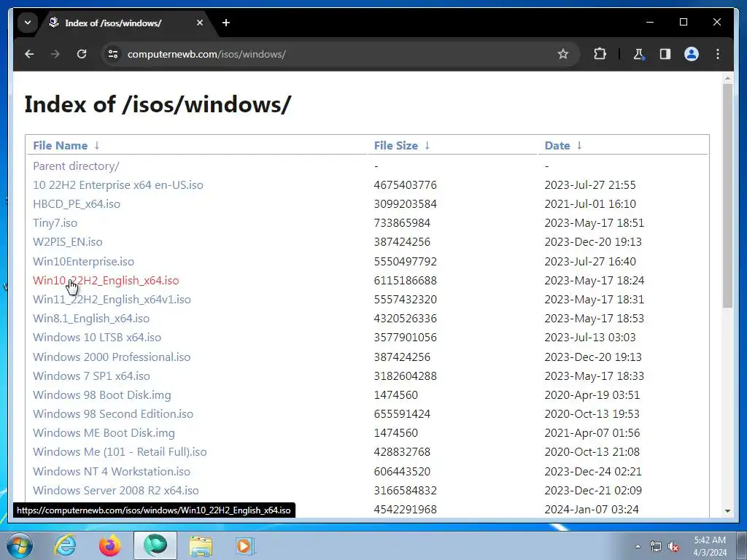Click the vertical scrollbar thumb

pyautogui.click(x=727, y=195)
